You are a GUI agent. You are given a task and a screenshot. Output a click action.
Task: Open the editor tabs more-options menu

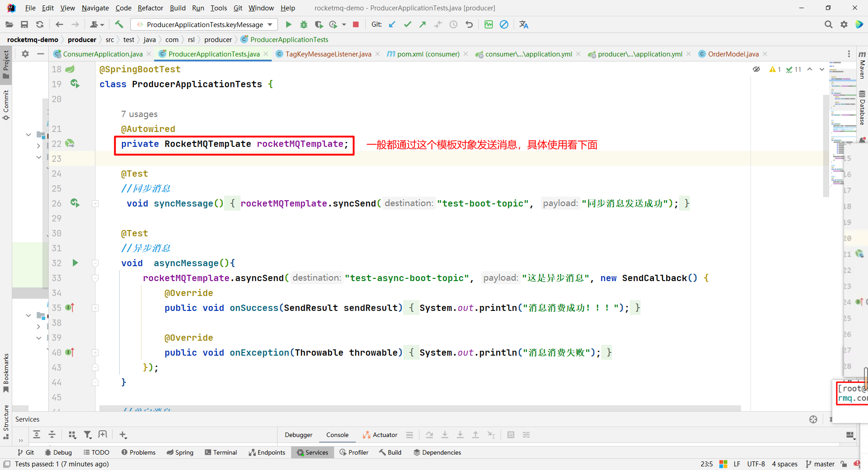tap(849, 54)
